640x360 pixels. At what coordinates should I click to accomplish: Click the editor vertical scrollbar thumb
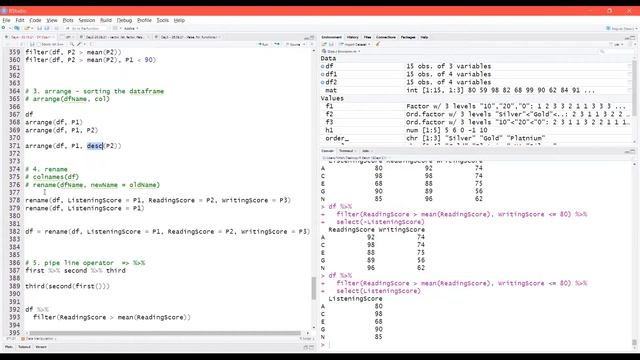click(x=313, y=288)
